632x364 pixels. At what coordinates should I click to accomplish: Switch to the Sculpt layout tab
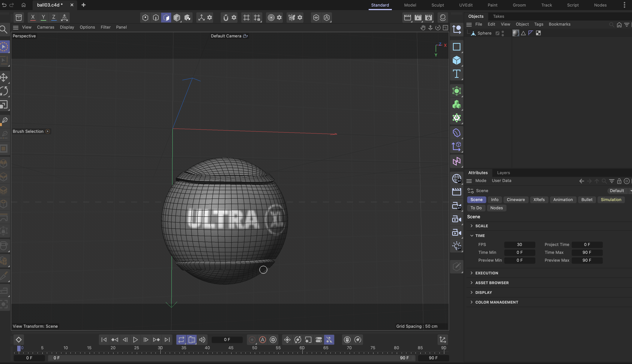[437, 5]
